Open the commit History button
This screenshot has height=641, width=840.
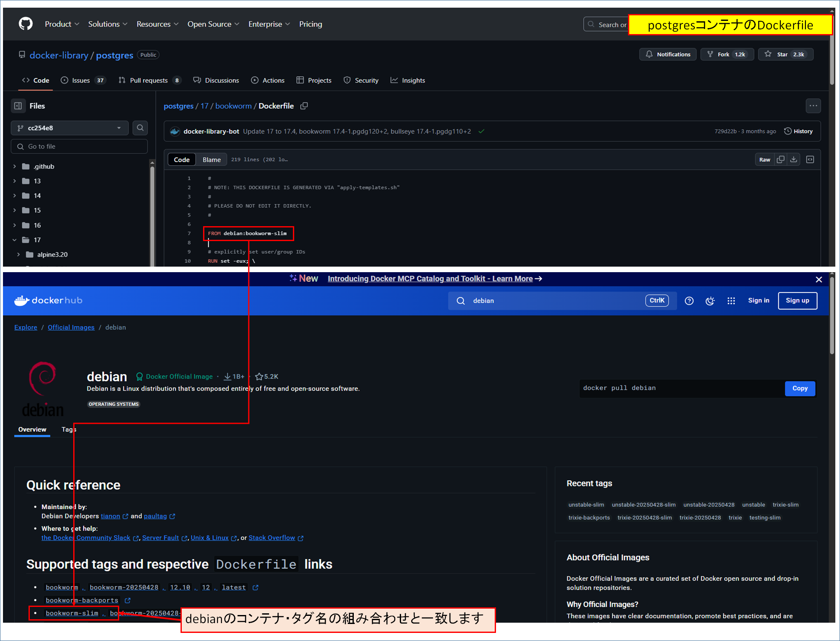(x=798, y=131)
